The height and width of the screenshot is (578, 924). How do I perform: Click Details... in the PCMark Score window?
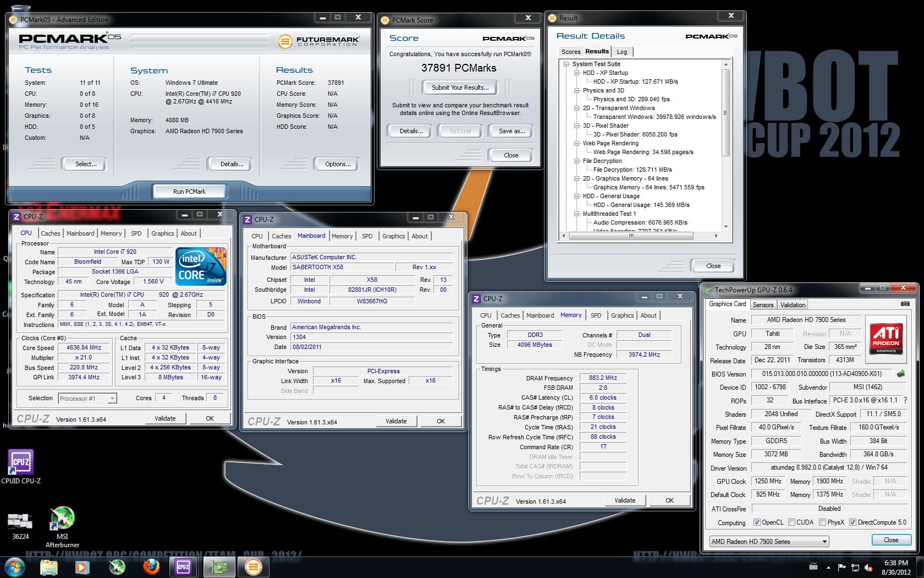pos(411,131)
